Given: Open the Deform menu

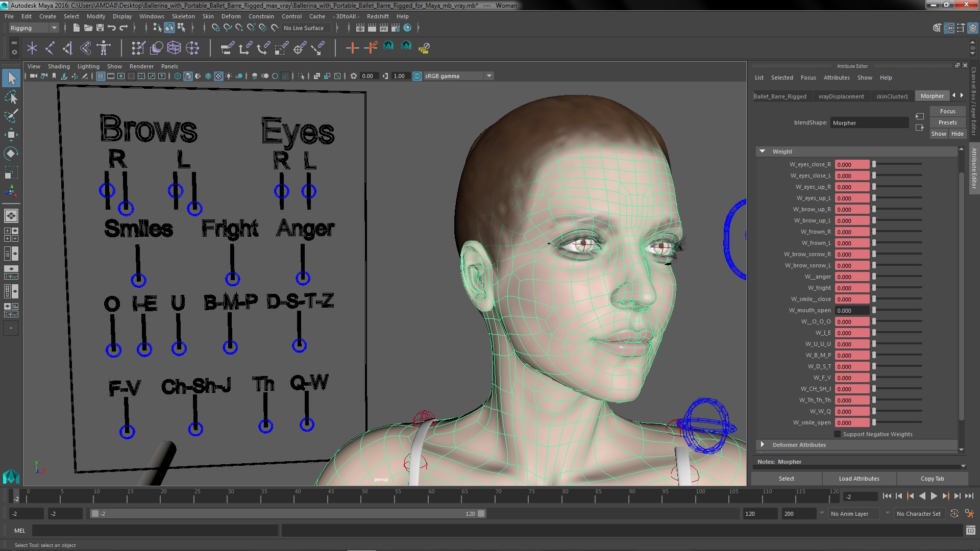Looking at the screenshot, I should coord(231,16).
